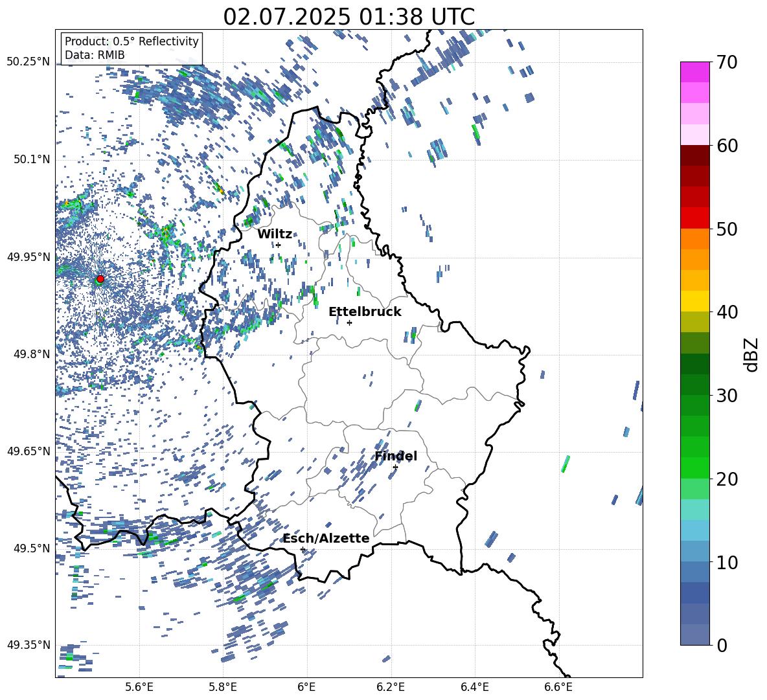Pick the yellow colorbar segment above 40
This screenshot has height=700, width=767.
point(695,301)
